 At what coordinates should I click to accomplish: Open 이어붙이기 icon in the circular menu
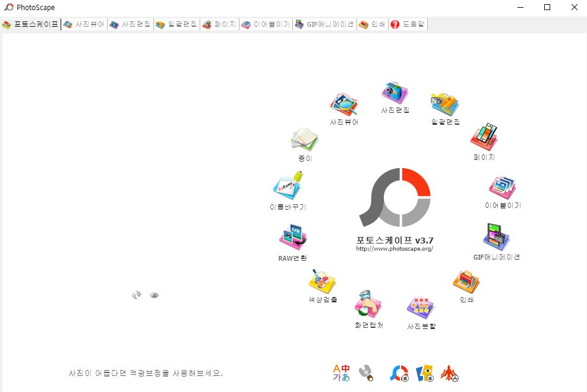[503, 188]
